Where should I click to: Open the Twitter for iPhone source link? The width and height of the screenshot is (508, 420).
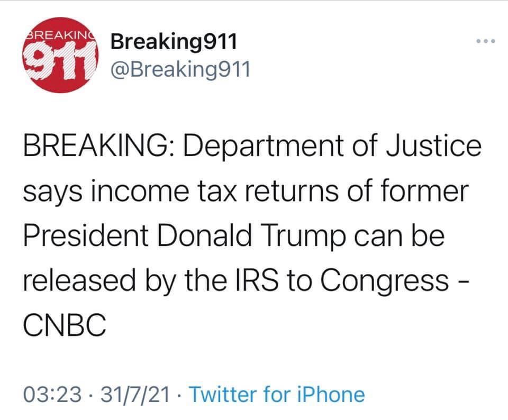coord(276,395)
